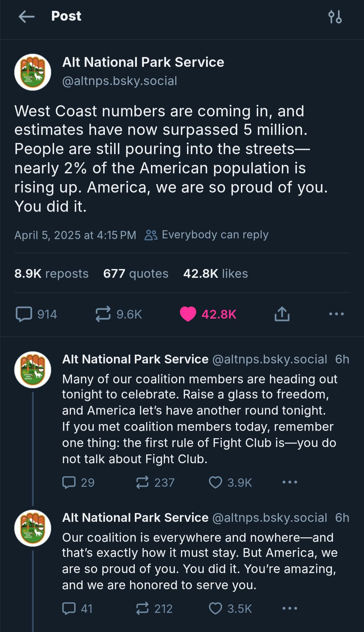Open the @altnps.bsky.social handle in main post
This screenshot has width=364, height=632.
[120, 81]
